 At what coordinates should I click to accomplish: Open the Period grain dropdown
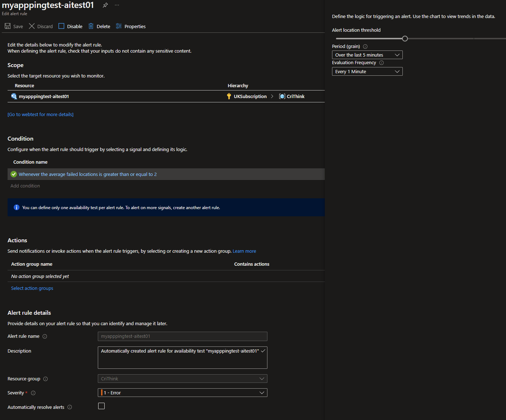pos(367,54)
